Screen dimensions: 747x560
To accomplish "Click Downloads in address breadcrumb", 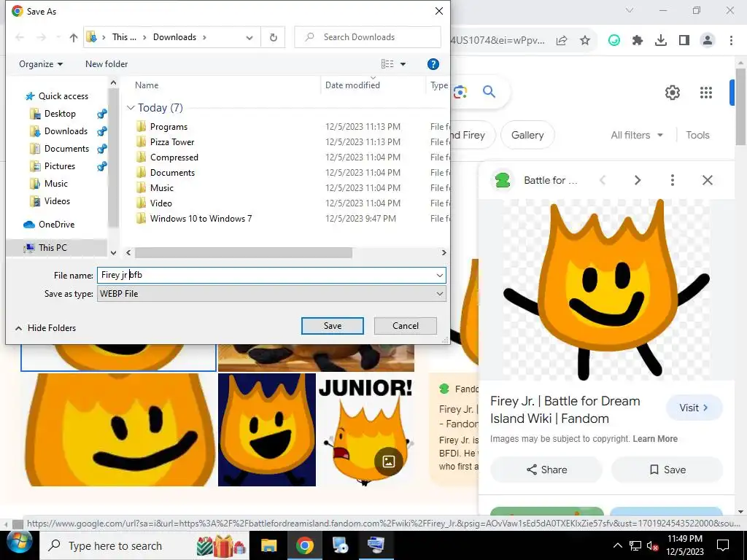I will tap(174, 37).
